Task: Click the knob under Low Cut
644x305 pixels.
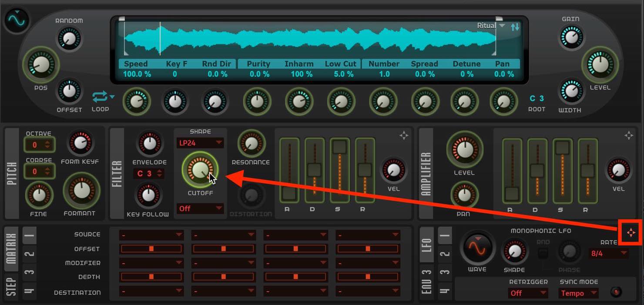Action: pyautogui.click(x=341, y=102)
